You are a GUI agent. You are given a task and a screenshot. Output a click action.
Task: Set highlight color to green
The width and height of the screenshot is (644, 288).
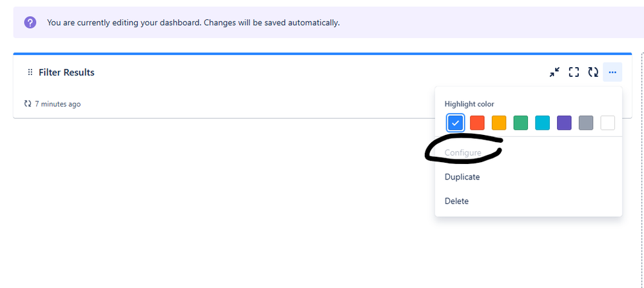click(x=521, y=123)
